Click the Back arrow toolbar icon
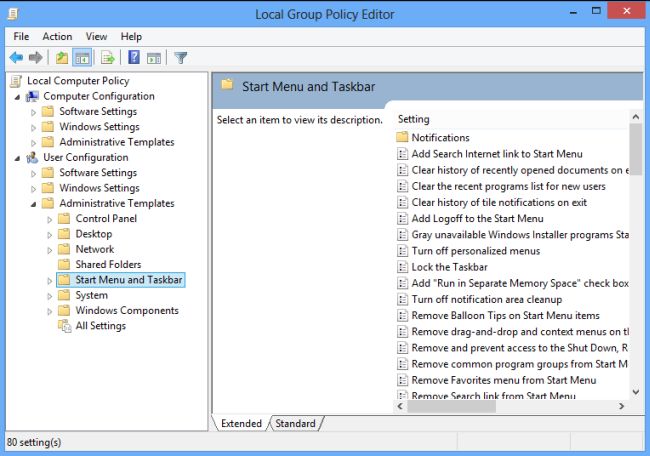Viewport: 650px width, 456px height. click(x=16, y=57)
